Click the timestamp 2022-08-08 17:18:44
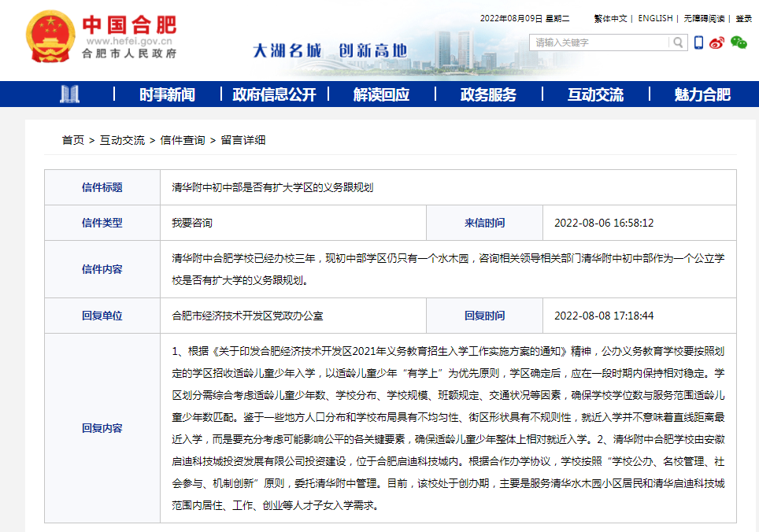Screen dimensions: 759x532 [604, 316]
